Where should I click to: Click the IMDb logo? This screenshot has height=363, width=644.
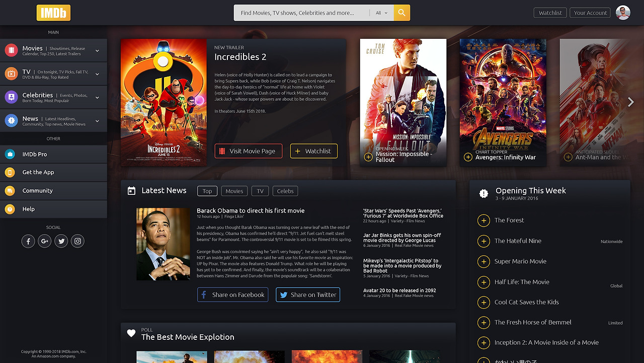point(53,13)
